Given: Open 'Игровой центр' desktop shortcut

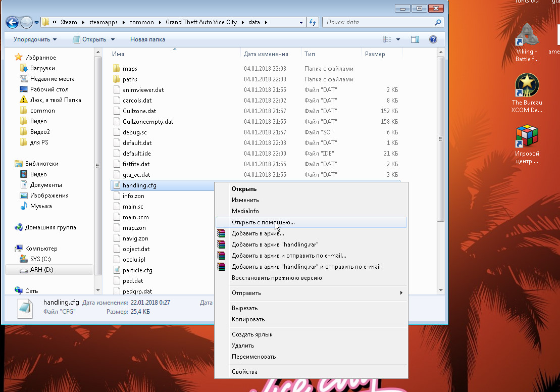Looking at the screenshot, I should (527, 144).
